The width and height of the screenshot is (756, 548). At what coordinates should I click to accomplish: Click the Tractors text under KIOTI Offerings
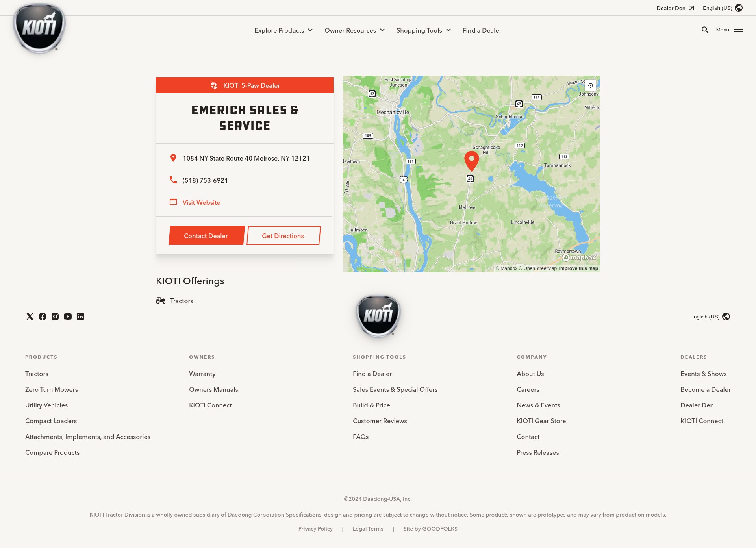point(182,301)
